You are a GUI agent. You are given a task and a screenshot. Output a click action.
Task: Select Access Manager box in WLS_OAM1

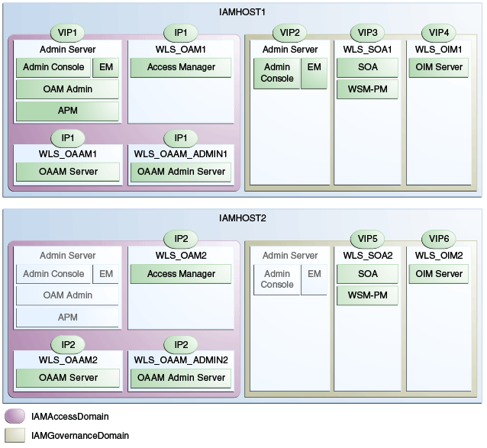click(181, 67)
